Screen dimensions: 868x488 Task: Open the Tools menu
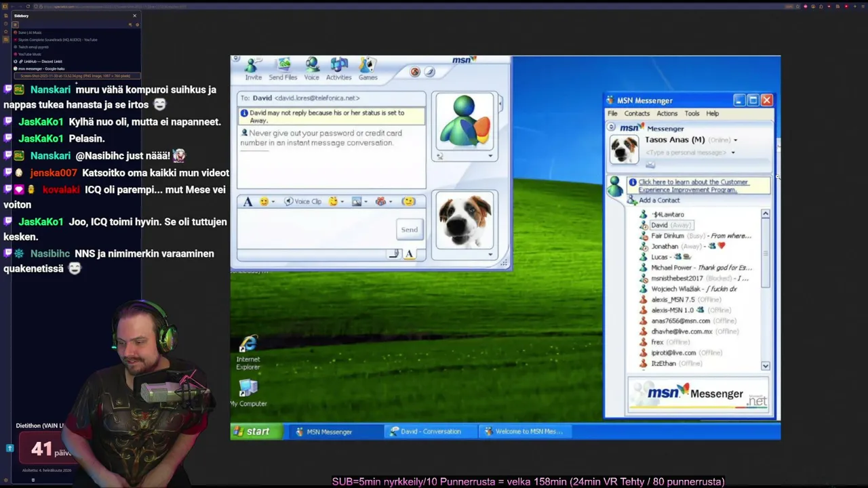pos(692,113)
